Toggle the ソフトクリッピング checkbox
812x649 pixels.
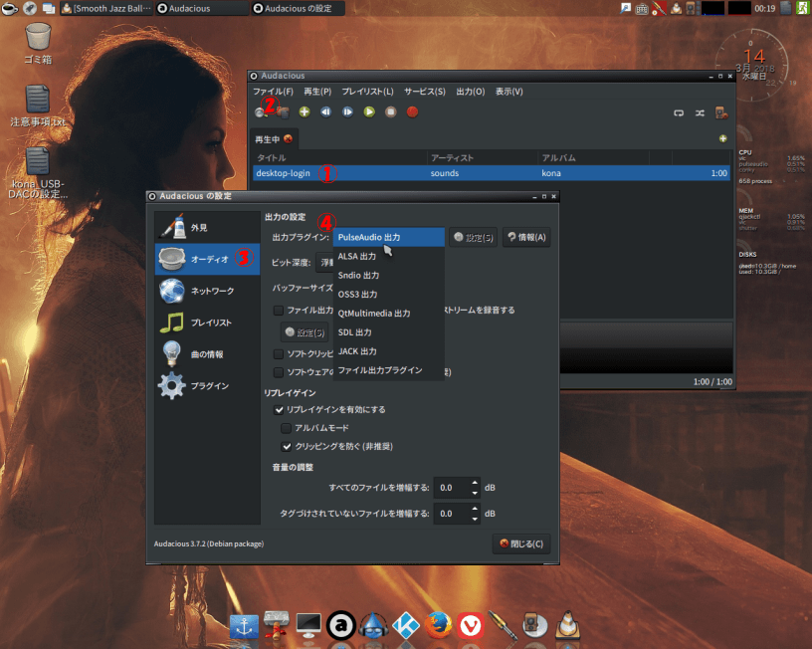pos(279,353)
